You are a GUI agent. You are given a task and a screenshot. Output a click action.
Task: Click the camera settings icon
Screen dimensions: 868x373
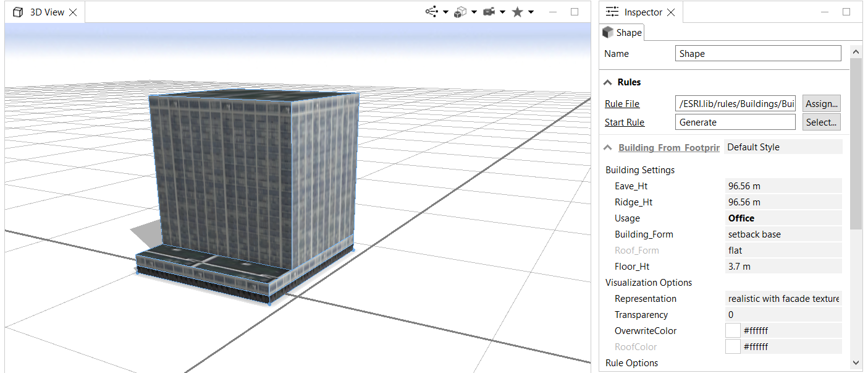click(489, 12)
